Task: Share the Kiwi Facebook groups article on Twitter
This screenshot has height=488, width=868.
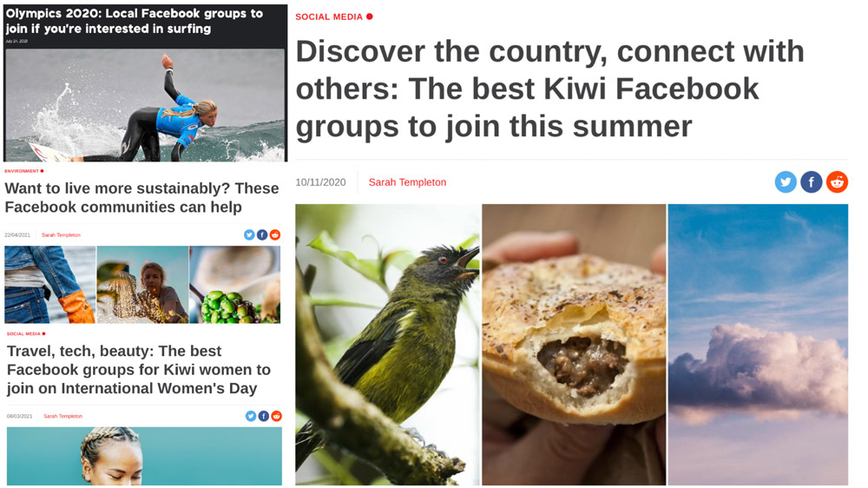Action: [x=785, y=181]
